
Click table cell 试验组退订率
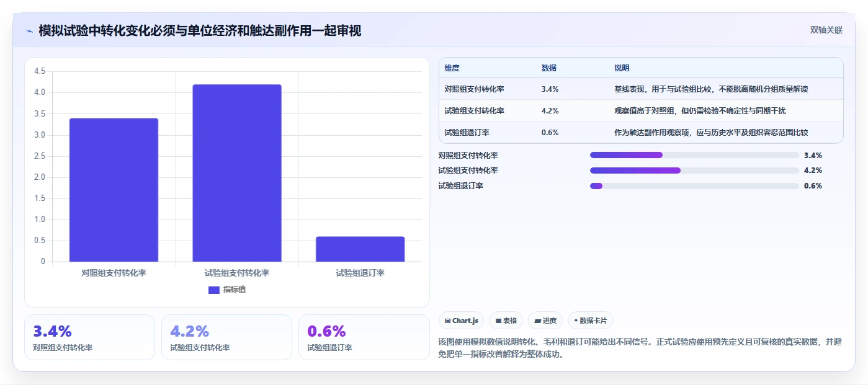coord(467,133)
